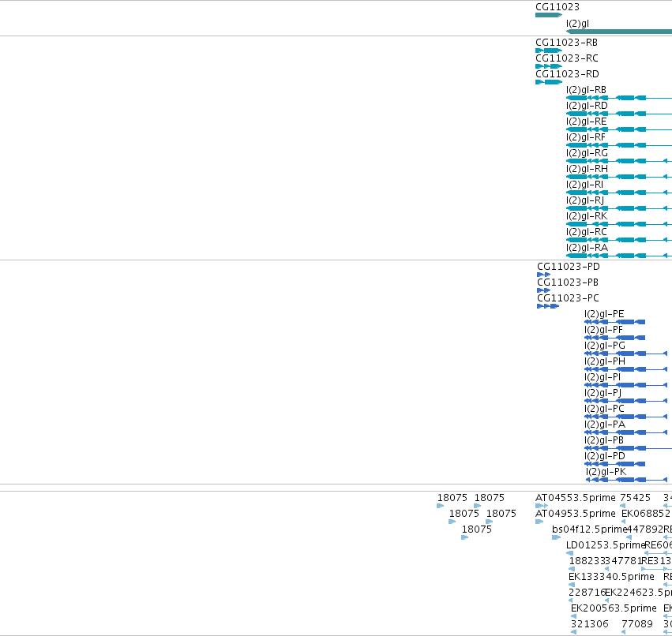The image size is (672, 636).
Task: Open CDS CG11023-PB
Action: click(544, 290)
